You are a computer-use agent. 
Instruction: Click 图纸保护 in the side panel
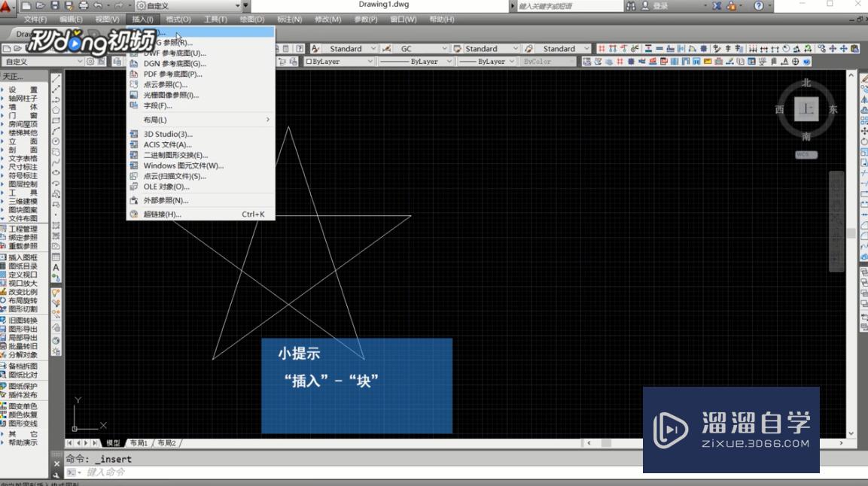click(23, 387)
